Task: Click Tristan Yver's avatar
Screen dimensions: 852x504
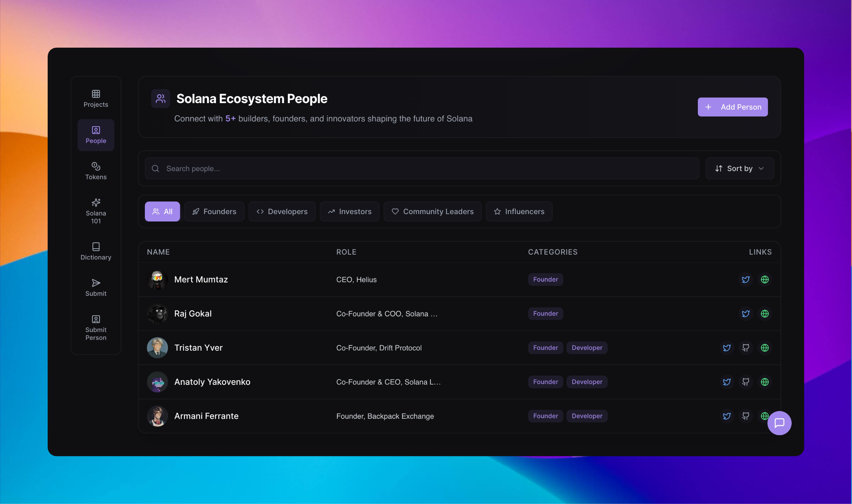Action: click(158, 348)
